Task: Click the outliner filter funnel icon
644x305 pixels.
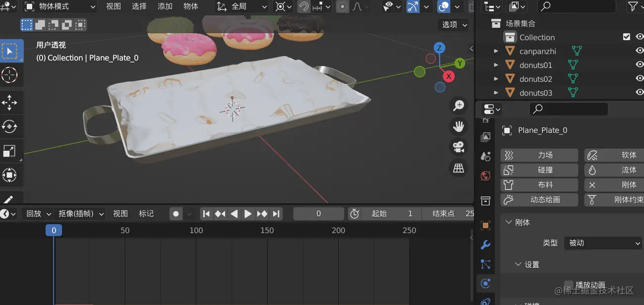Action: point(633,6)
